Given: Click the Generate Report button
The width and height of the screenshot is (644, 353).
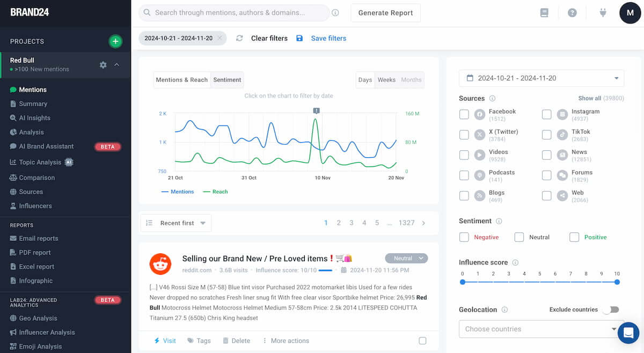Looking at the screenshot, I should coord(385,12).
